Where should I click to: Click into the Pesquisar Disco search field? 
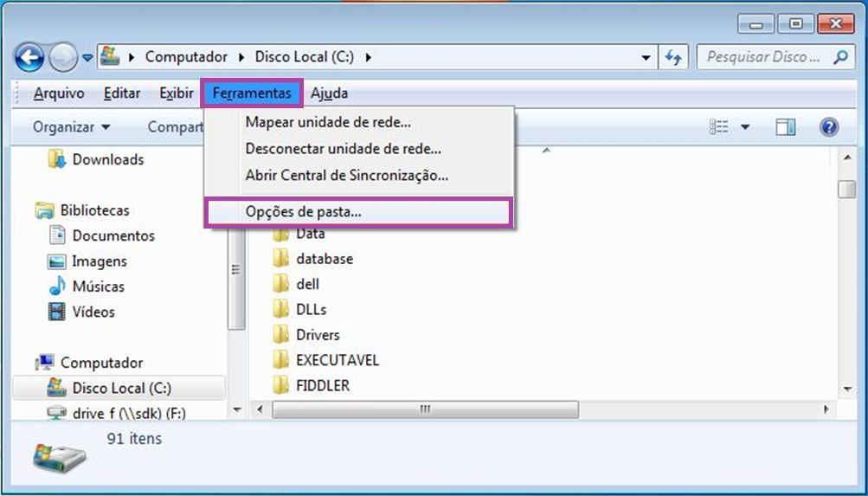point(764,57)
